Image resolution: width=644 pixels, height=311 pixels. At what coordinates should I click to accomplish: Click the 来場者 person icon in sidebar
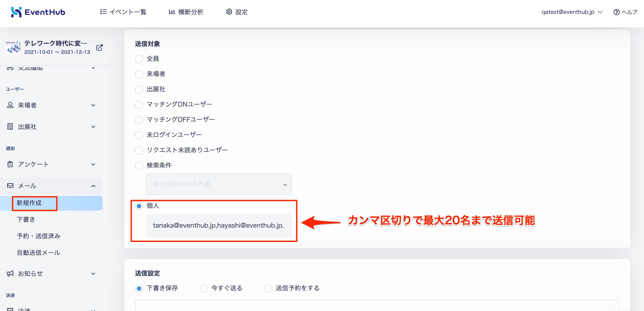point(10,105)
